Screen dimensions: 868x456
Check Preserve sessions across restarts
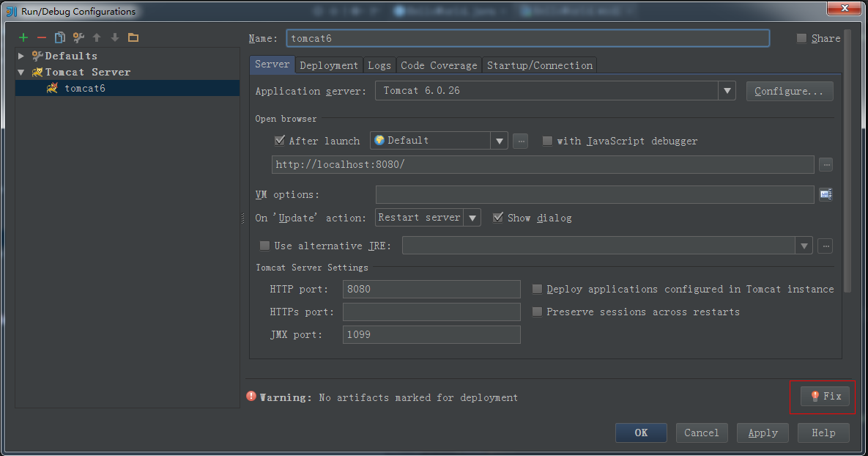(x=537, y=312)
